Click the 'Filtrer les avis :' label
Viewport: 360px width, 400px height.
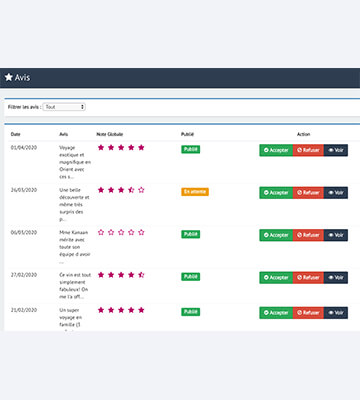[25, 107]
